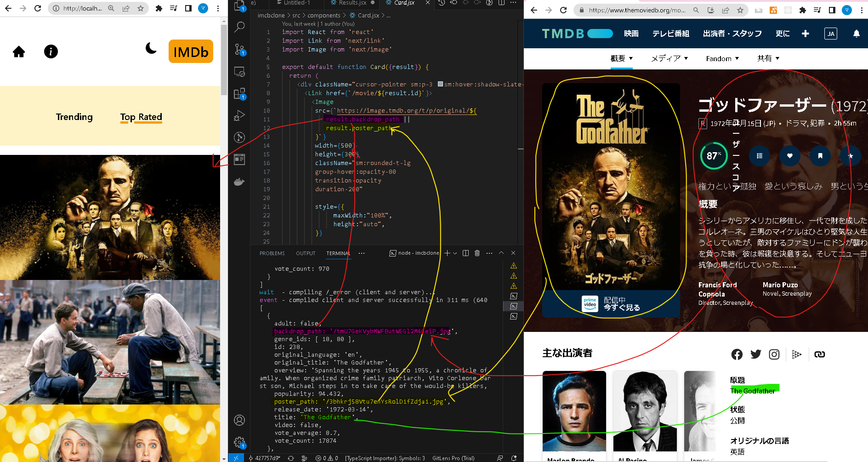Split the VS Code editor to the right
The height and width of the screenshot is (462, 868).
click(x=501, y=3)
